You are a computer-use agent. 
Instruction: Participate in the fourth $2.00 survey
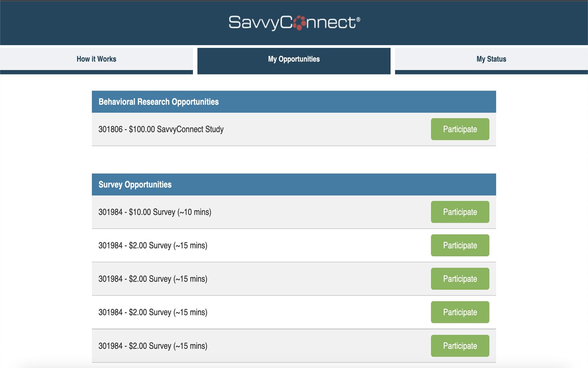460,346
